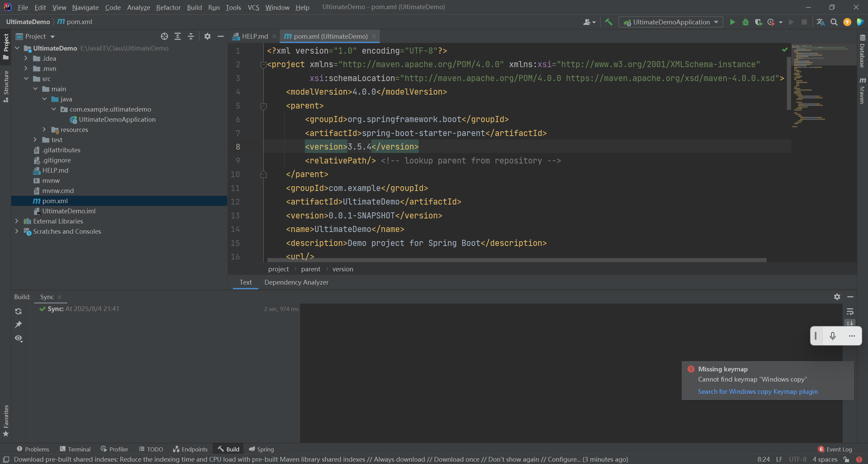Toggle Build view filter eye icon

tap(18, 338)
